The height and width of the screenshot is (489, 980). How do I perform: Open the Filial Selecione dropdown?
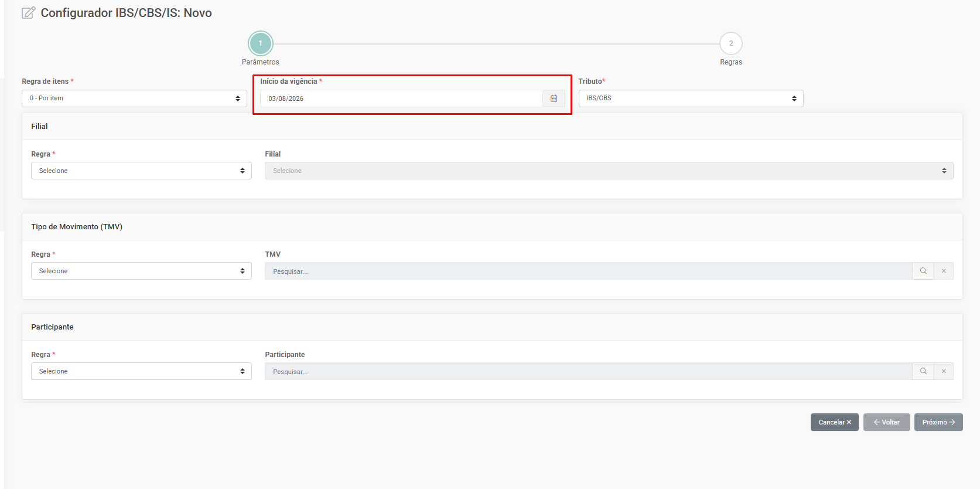point(609,171)
